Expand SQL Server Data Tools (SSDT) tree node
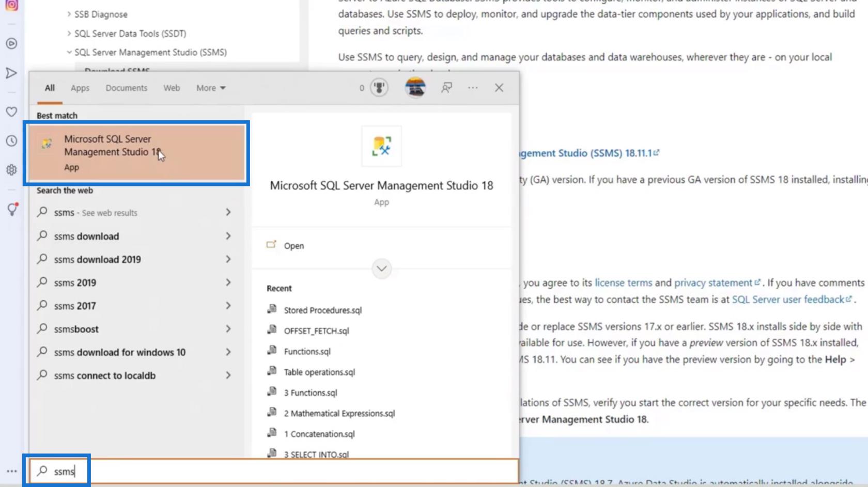868x487 pixels. (x=69, y=33)
